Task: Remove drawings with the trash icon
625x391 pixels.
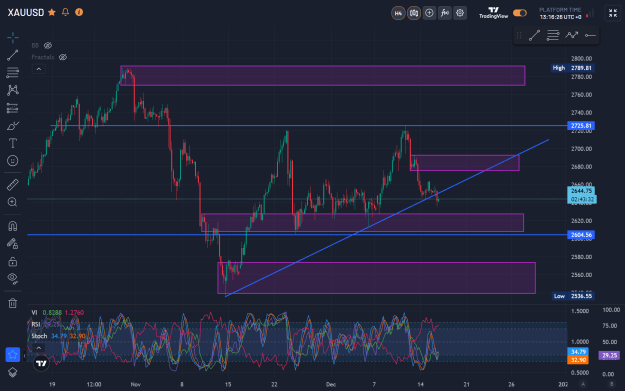Action: [12, 303]
